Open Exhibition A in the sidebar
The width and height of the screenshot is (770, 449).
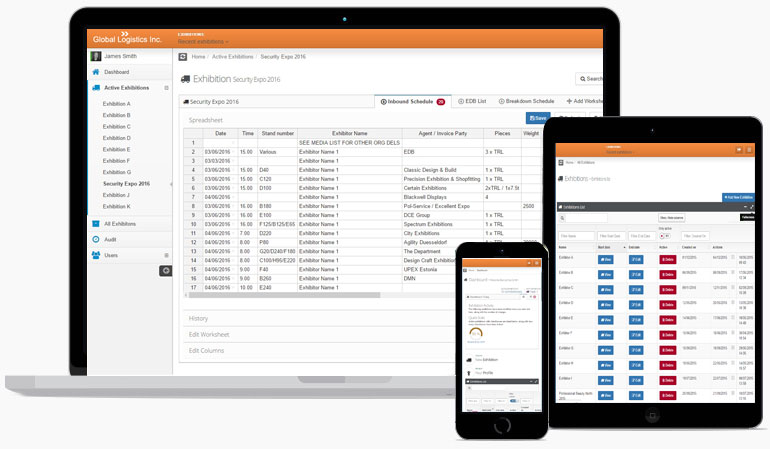116,104
